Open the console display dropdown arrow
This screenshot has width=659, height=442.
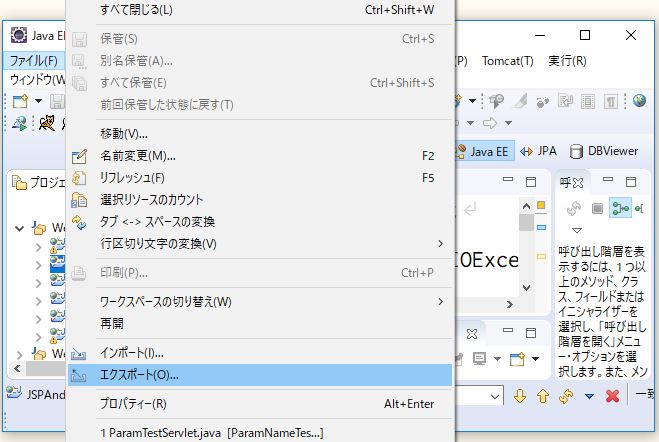pos(497,359)
